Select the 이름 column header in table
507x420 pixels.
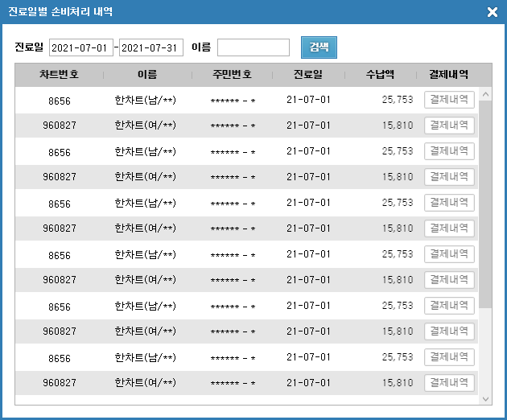(147, 75)
